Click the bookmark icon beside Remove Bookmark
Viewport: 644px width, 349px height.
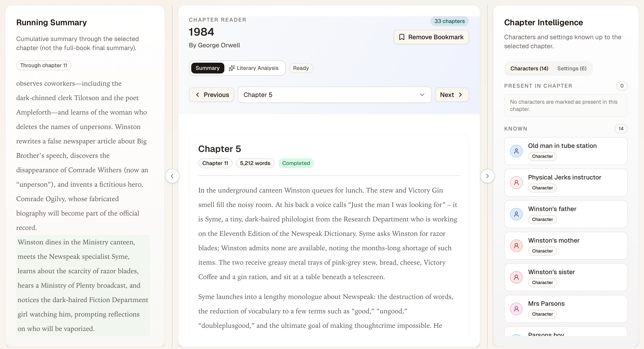402,37
